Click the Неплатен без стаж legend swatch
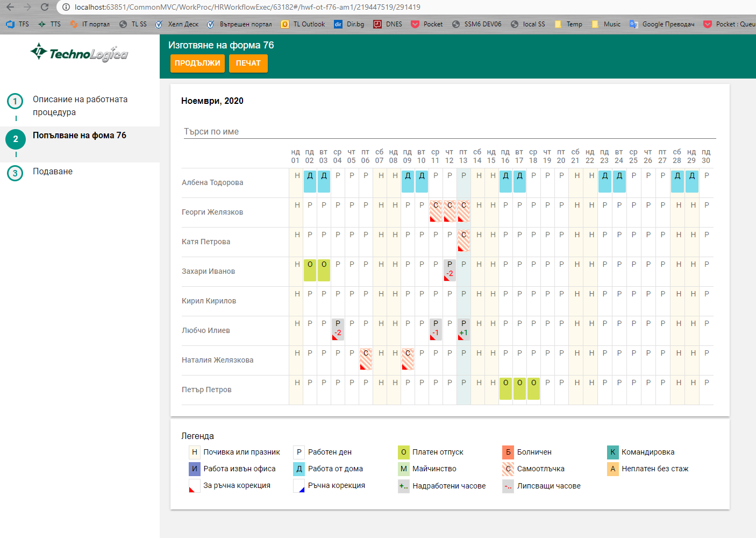The height and width of the screenshot is (538, 756). point(613,469)
